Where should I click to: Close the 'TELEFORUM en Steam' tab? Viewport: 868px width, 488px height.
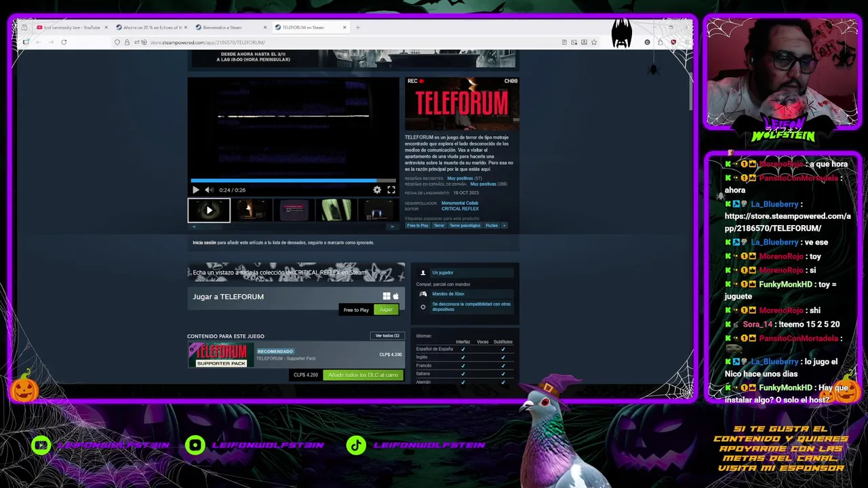[344, 27]
